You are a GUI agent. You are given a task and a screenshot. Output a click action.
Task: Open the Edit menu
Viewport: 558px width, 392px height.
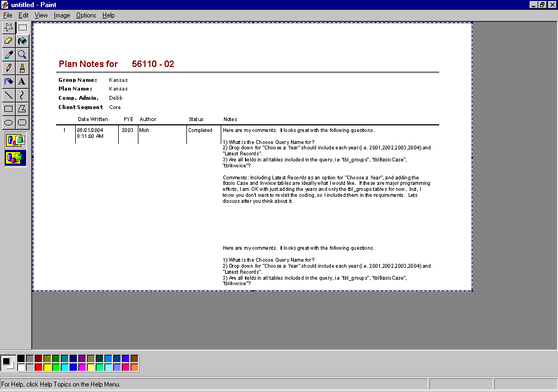[23, 15]
